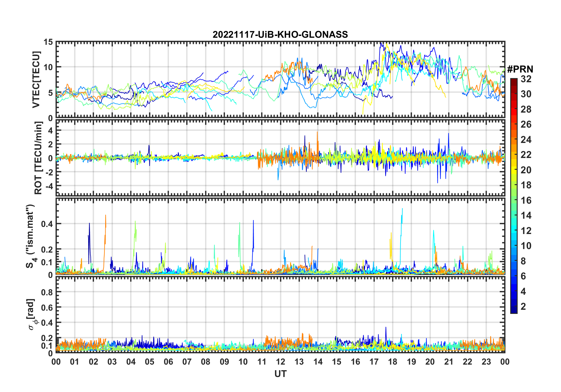
Task: Click the #PRN colorbar title
Action: point(520,69)
